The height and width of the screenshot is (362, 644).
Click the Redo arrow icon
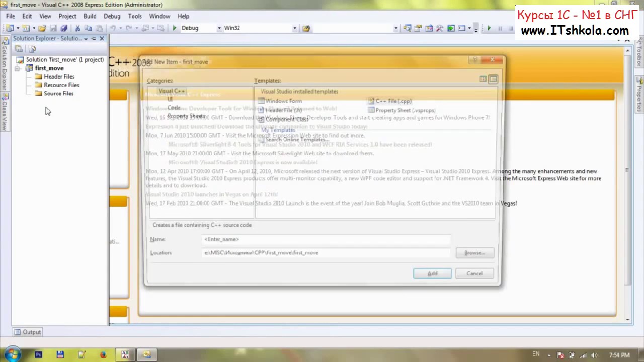(x=129, y=28)
